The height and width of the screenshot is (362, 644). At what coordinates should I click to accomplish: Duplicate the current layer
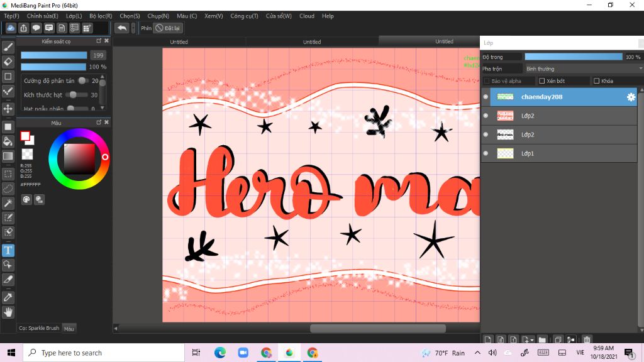tap(558, 339)
